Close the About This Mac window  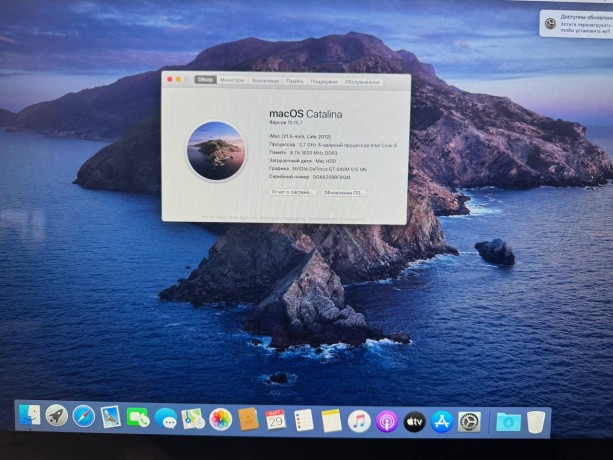point(170,79)
